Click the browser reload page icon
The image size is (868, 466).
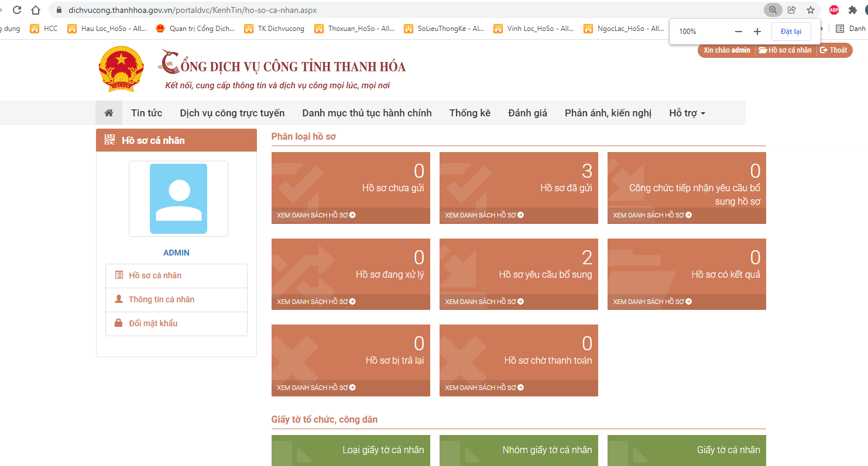pyautogui.click(x=17, y=10)
